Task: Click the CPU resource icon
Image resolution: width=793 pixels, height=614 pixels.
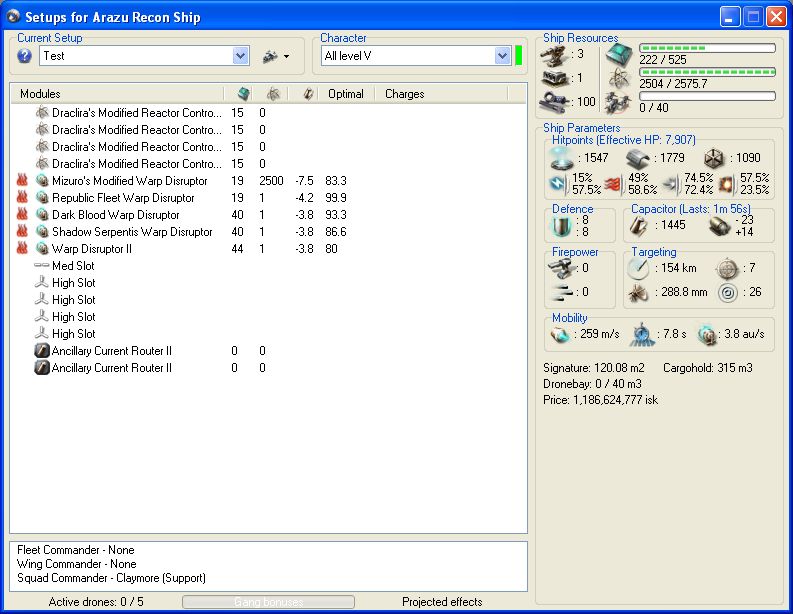Action: [x=619, y=55]
